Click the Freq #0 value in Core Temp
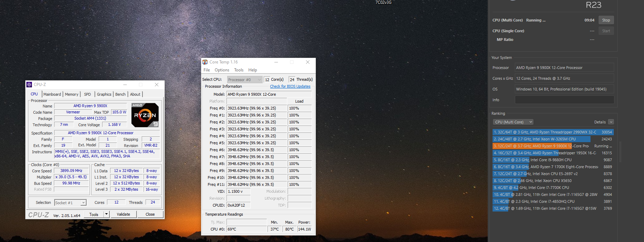Image resolution: width=644 pixels, height=242 pixels. [257, 108]
